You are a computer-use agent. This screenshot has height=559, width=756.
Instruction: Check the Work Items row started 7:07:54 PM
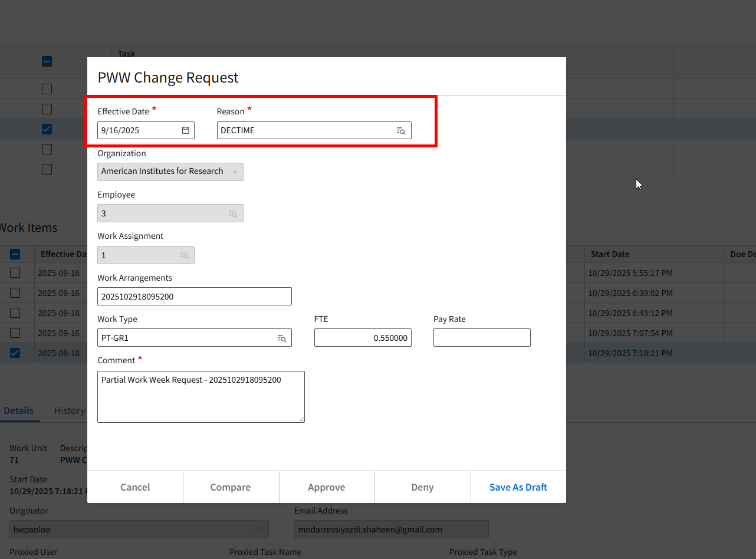point(15,333)
